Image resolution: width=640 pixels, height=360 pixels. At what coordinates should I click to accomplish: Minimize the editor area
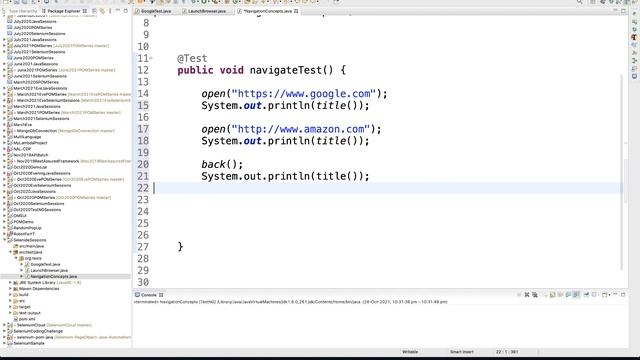coord(616,11)
